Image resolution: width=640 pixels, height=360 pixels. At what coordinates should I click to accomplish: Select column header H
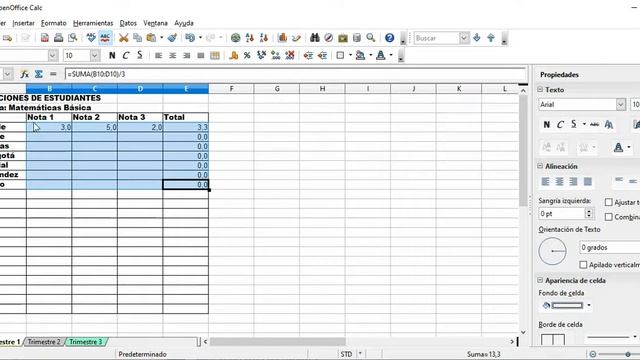click(x=322, y=89)
